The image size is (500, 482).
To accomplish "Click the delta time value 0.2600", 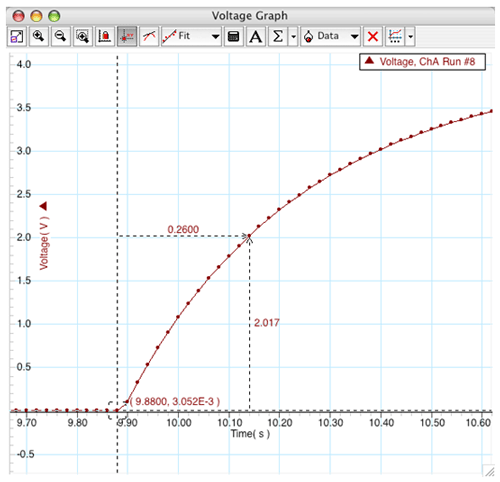I will [x=183, y=229].
